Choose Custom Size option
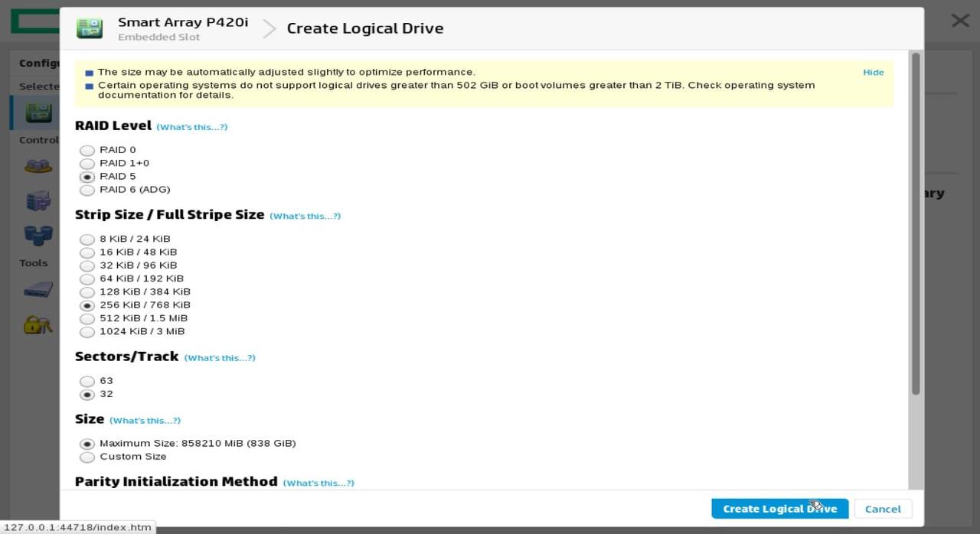Screen dimensions: 980x534 [87, 457]
